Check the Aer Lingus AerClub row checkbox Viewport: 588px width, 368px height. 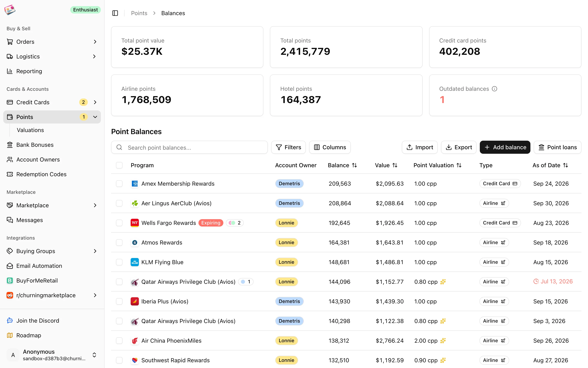[119, 203]
